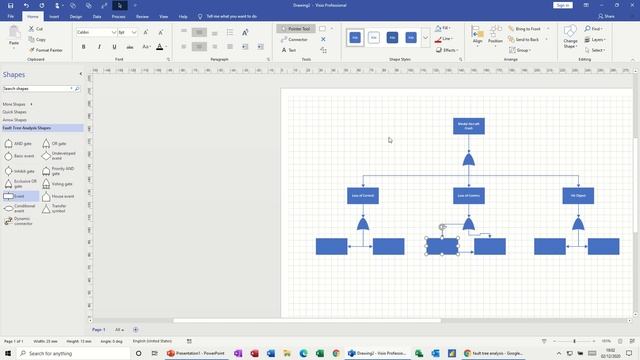The width and height of the screenshot is (640, 360).
Task: Open the Effects dropdown
Action: [447, 50]
